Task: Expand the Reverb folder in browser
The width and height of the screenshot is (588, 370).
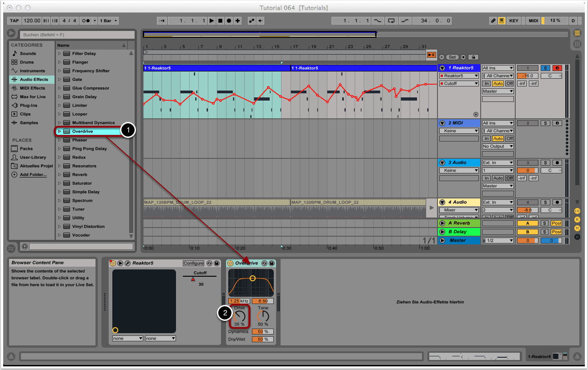Action: click(59, 175)
